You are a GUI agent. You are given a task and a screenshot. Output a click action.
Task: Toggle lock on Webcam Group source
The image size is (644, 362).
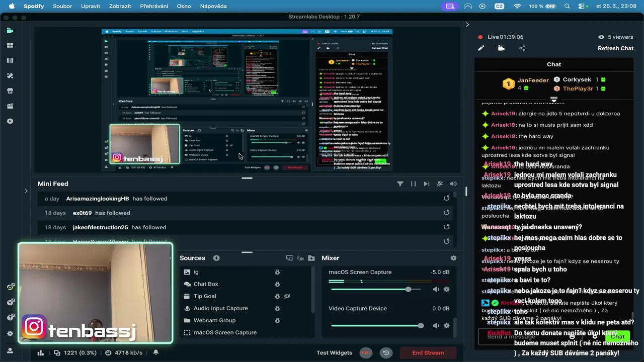[277, 320]
